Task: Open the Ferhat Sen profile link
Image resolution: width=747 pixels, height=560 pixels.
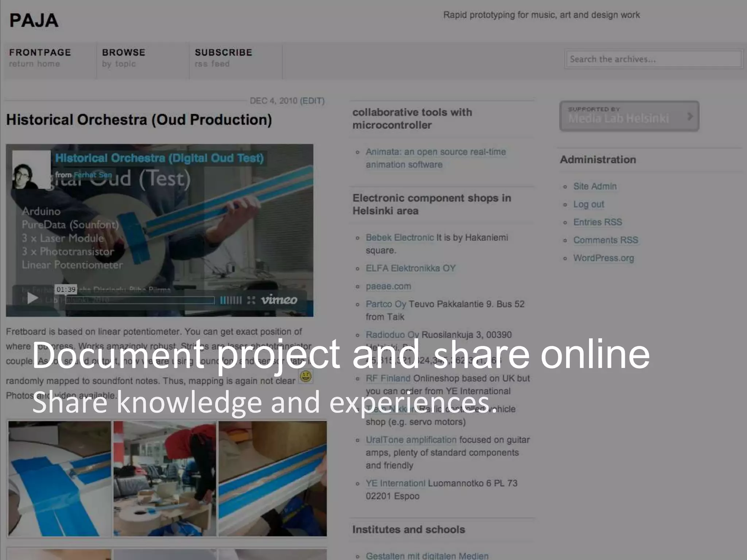Action: [93, 175]
